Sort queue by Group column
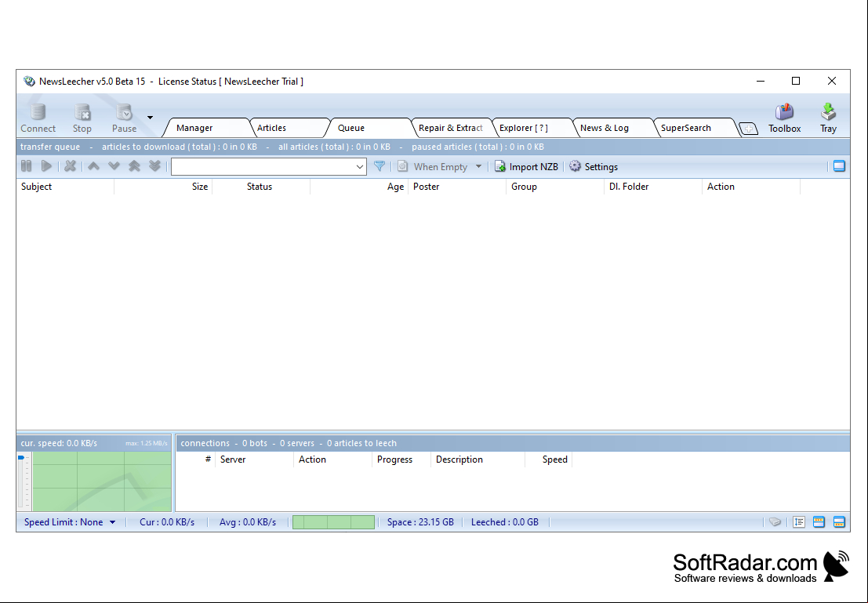868x603 pixels. 555,187
